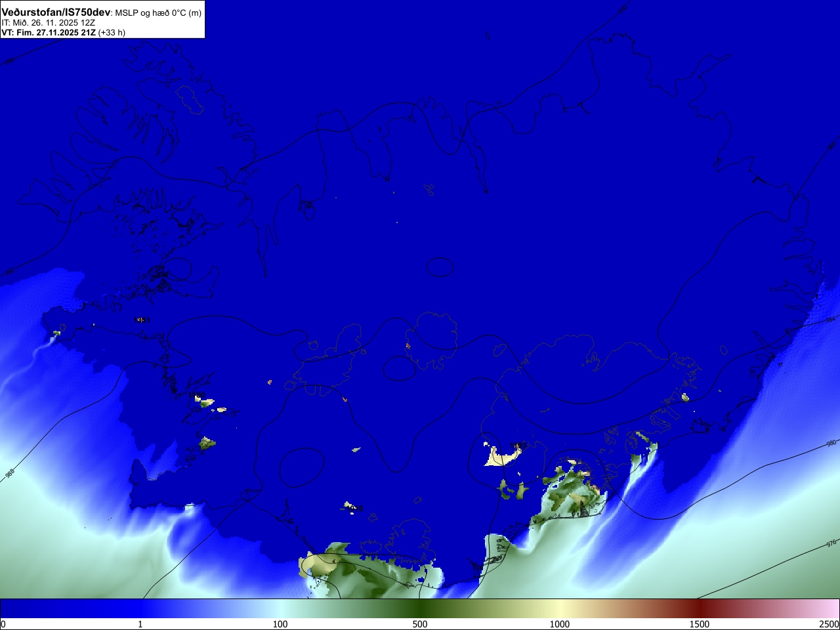Click the dark red band of the color scale
Screen dimensions: 840x630
pyautogui.click(x=700, y=608)
